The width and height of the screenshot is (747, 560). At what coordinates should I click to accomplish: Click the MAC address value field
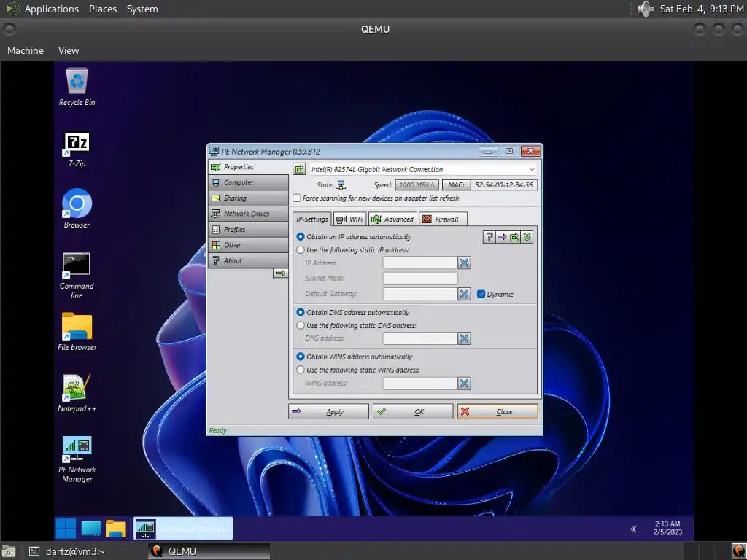click(x=503, y=184)
